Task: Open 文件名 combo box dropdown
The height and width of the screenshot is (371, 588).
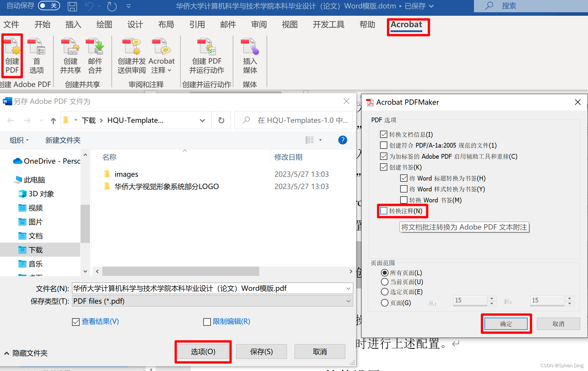Action: [348, 288]
